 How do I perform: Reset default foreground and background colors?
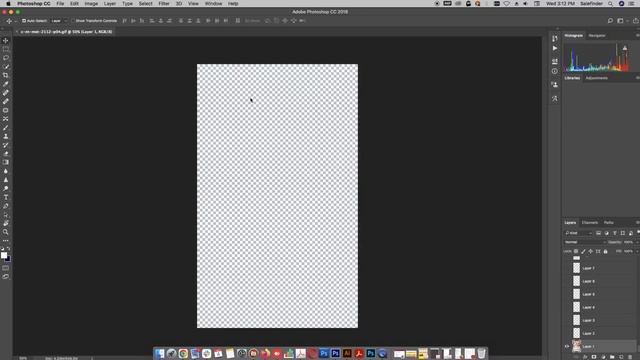2,249
